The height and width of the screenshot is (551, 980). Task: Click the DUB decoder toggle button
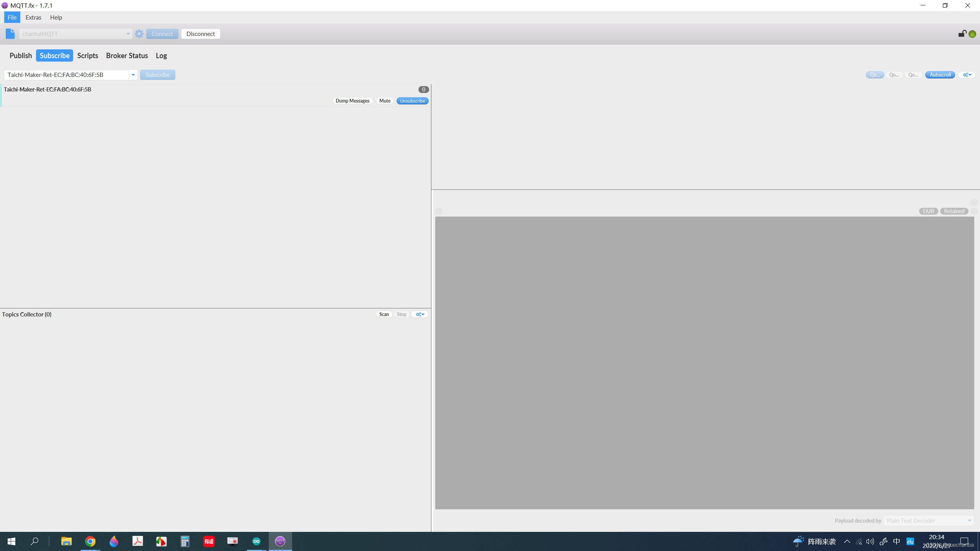(928, 211)
